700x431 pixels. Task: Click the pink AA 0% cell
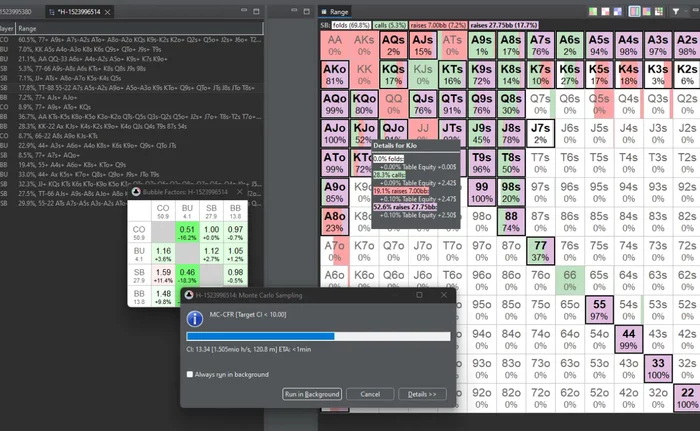tap(335, 46)
